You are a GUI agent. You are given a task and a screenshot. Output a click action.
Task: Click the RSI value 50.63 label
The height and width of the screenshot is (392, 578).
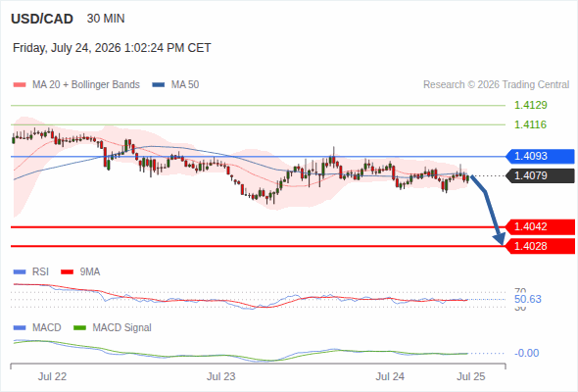coord(528,299)
